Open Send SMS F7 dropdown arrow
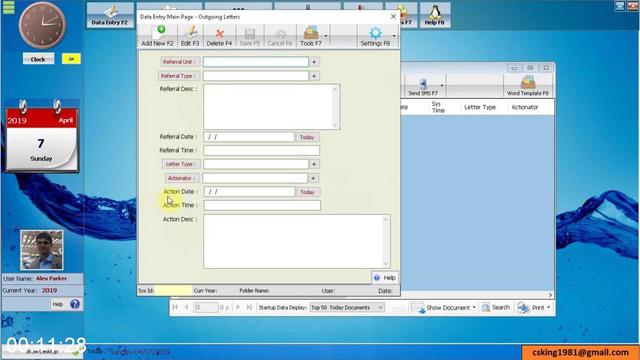The height and width of the screenshot is (360, 640). point(442,86)
